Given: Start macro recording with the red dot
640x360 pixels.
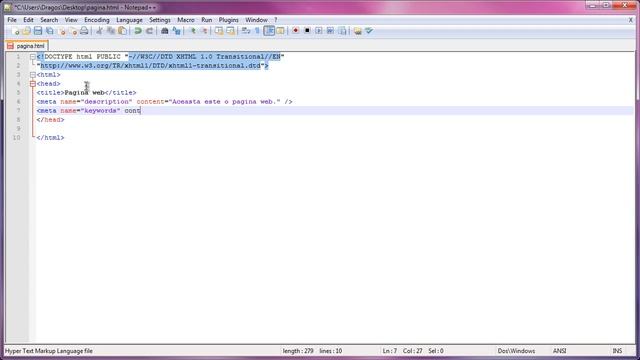Looking at the screenshot, I should click(x=296, y=31).
